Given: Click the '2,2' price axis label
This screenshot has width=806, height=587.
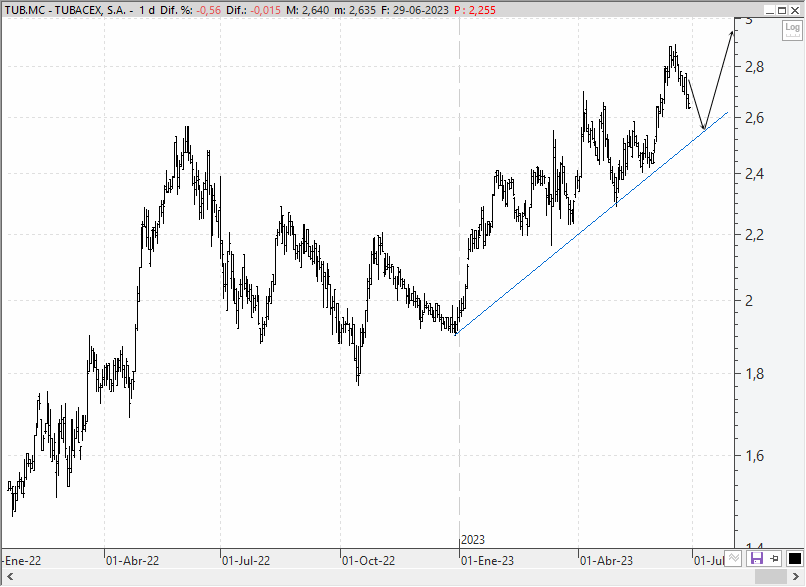Looking at the screenshot, I should (755, 235).
